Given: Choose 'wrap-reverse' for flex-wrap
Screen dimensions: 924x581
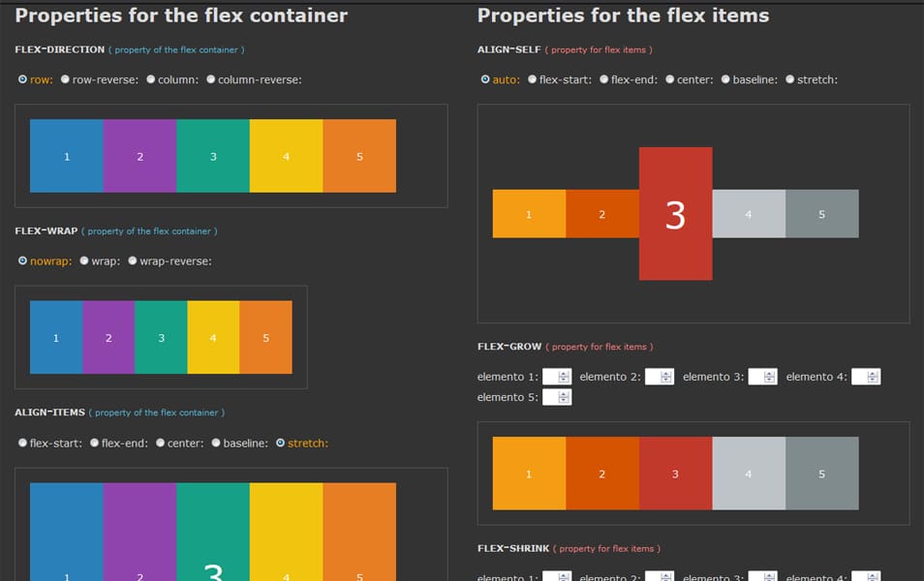Looking at the screenshot, I should point(132,260).
